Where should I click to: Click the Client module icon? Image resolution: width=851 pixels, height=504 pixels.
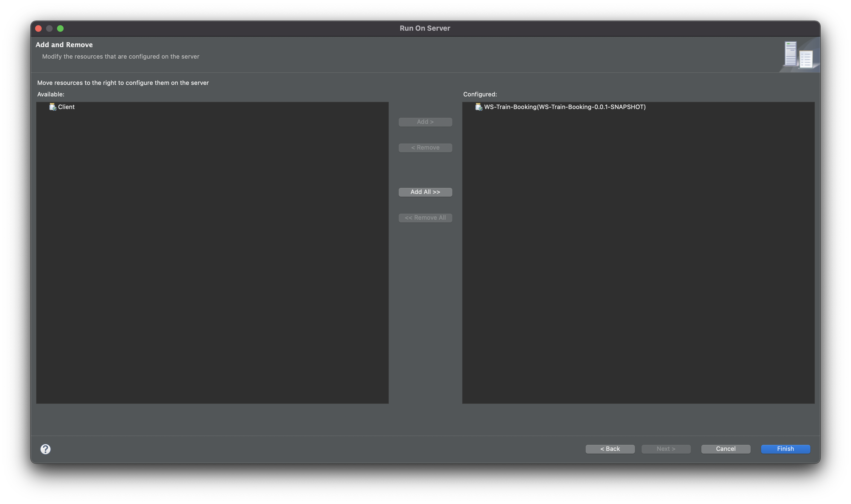[x=52, y=107]
